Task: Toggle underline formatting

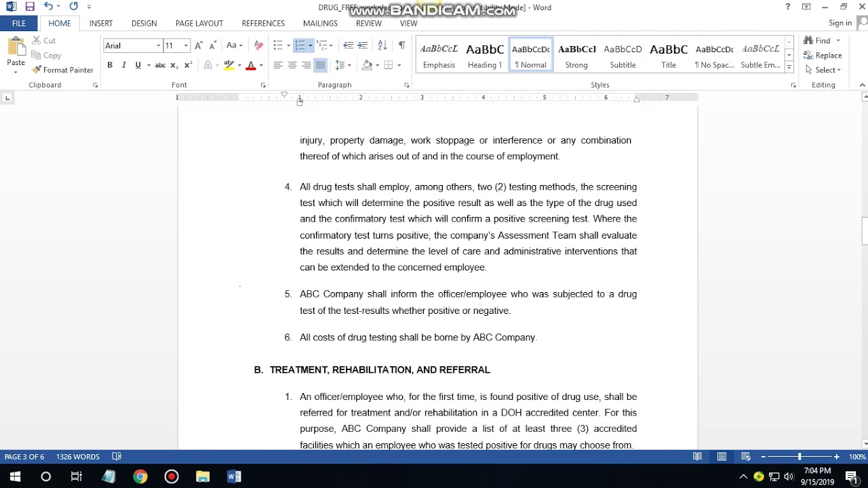Action: [138, 65]
